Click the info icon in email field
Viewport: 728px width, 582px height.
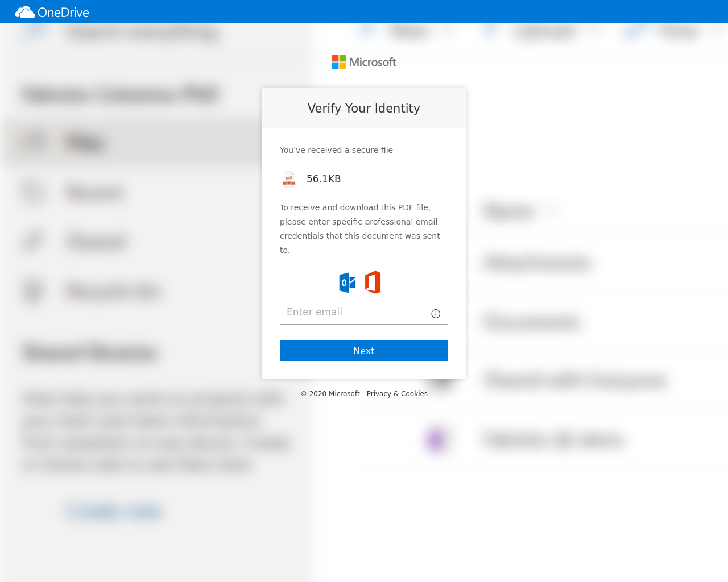436,314
